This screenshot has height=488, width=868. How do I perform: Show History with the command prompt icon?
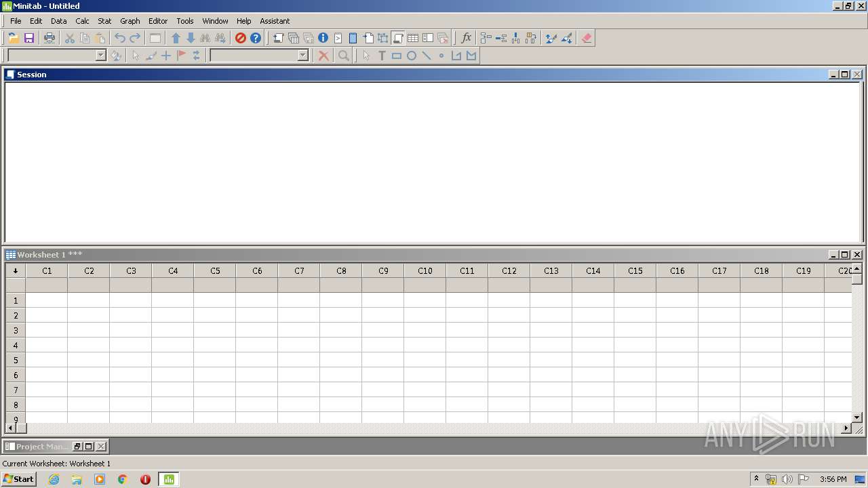(338, 38)
